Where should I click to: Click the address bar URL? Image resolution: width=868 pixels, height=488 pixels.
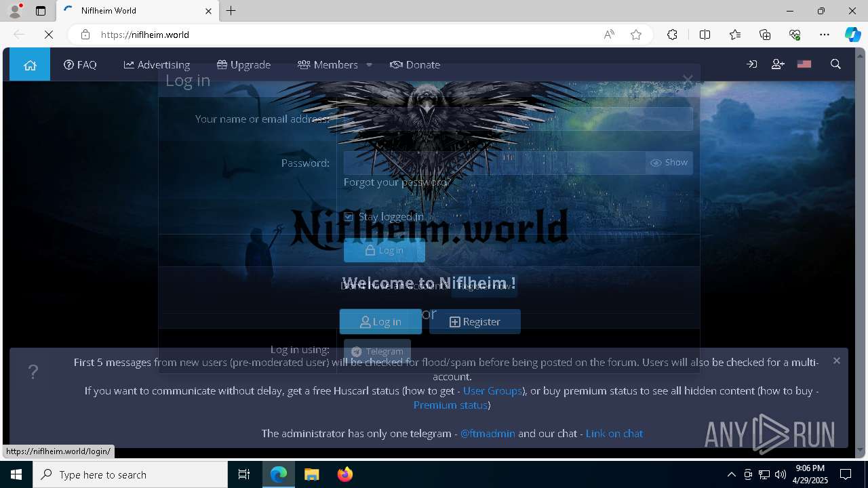pos(145,35)
